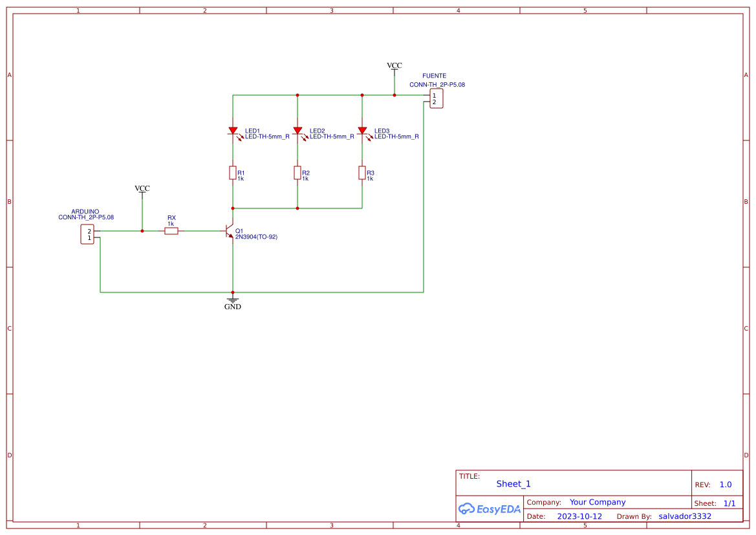Pick the R3 resistor symbol

click(x=362, y=173)
